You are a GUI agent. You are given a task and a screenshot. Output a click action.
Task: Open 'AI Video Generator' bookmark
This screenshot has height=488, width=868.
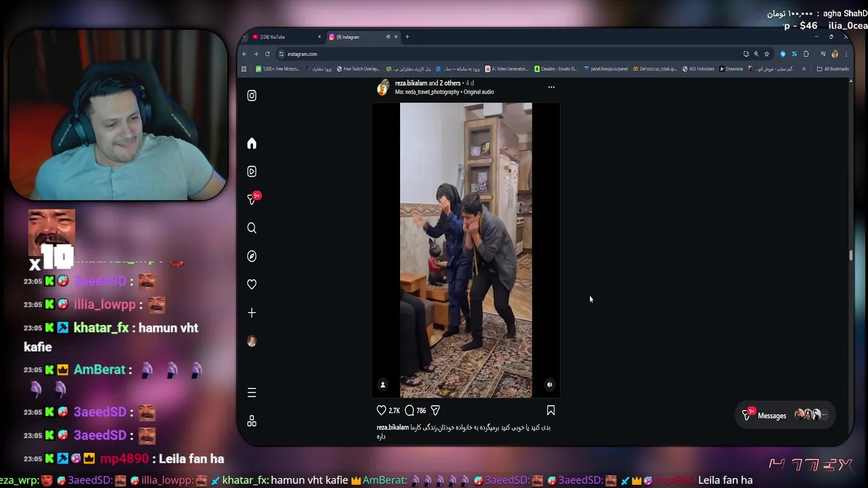(x=507, y=69)
